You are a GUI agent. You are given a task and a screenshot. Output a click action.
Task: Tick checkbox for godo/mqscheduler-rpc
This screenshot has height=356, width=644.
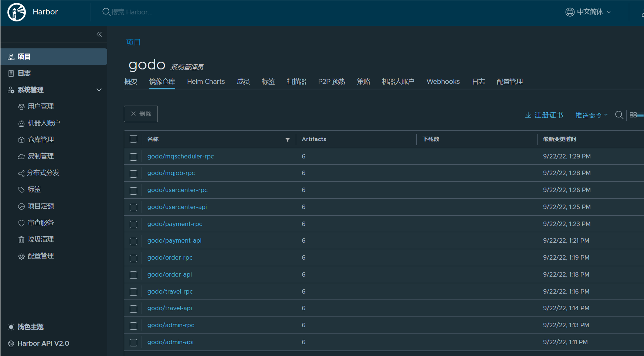point(133,157)
